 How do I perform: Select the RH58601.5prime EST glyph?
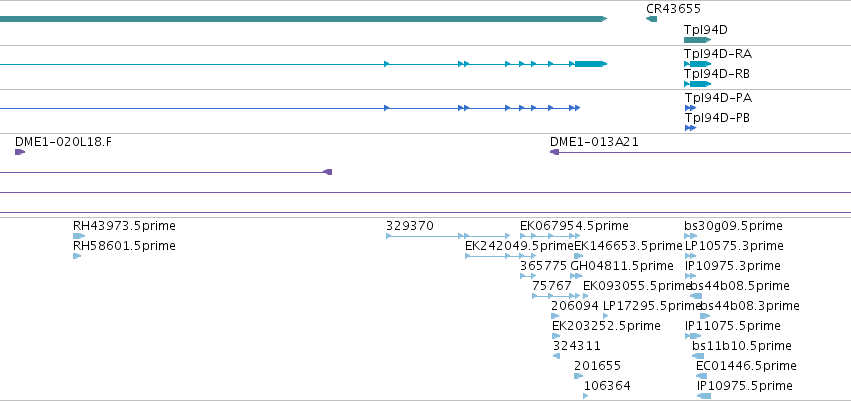pos(77,256)
